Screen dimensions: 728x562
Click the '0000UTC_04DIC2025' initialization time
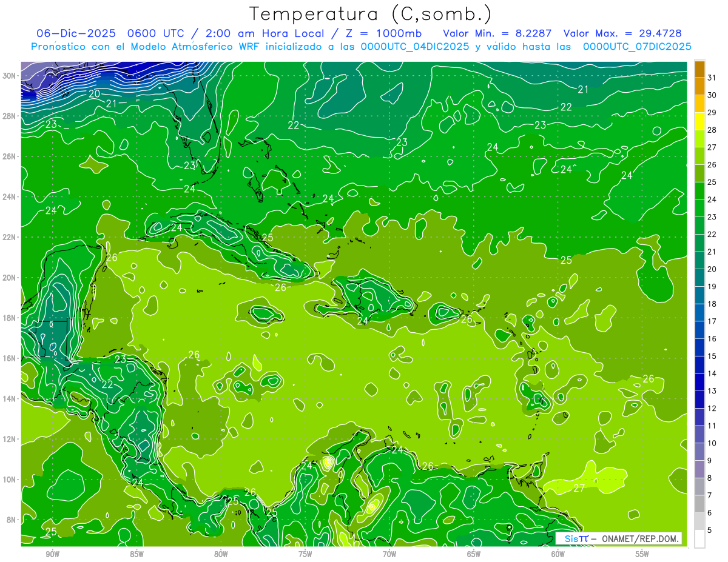click(x=414, y=47)
